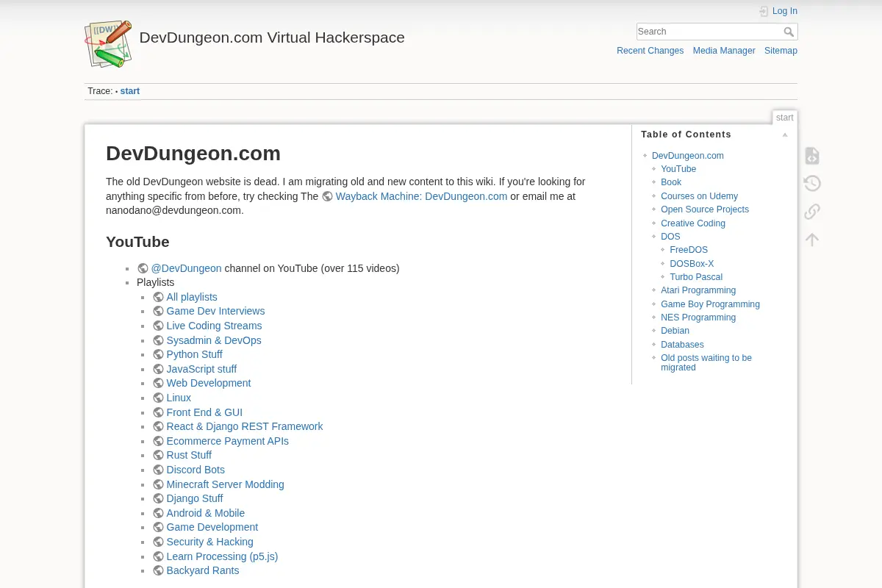Open the Ecommerce Payment APIs playlist

pyautogui.click(x=227, y=441)
